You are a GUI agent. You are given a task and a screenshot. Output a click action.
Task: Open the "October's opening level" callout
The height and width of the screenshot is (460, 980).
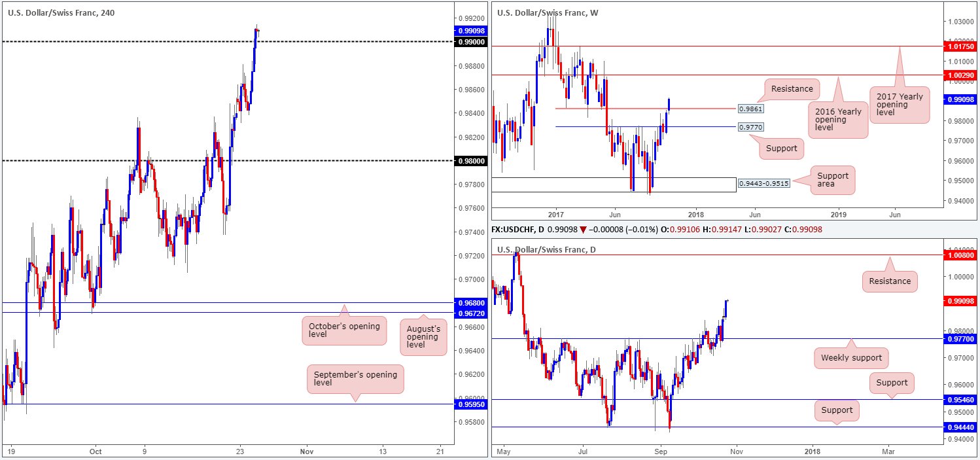[x=344, y=330]
